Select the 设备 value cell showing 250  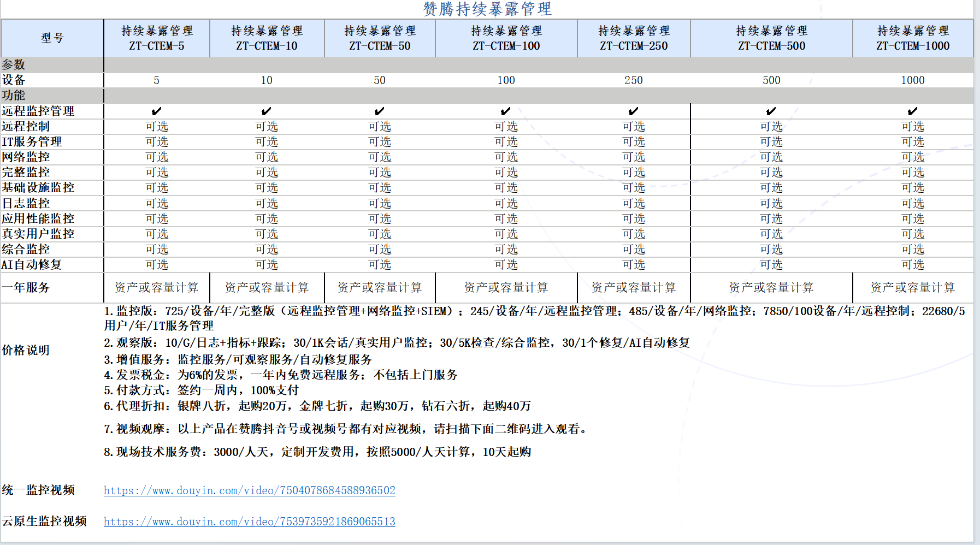point(633,80)
